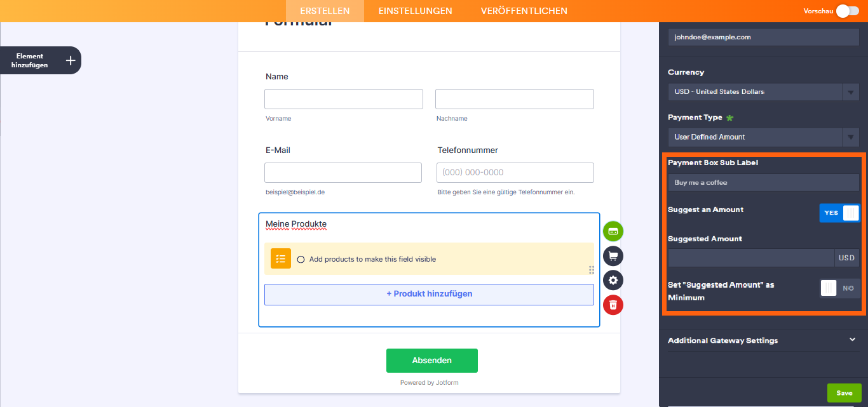This screenshot has height=407, width=868.
Task: Open the shopping cart icon beside Meine Produkte
Action: pos(613,256)
